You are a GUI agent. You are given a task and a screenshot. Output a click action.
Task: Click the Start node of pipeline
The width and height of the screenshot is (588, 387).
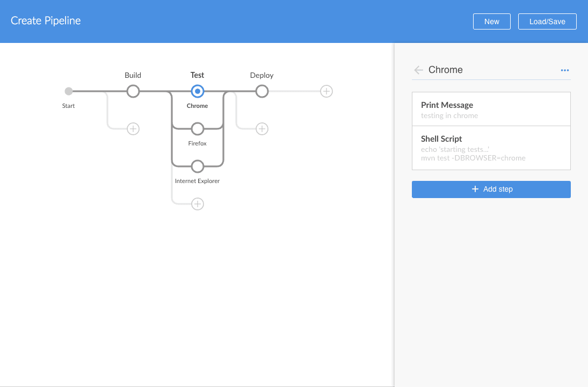click(x=69, y=91)
